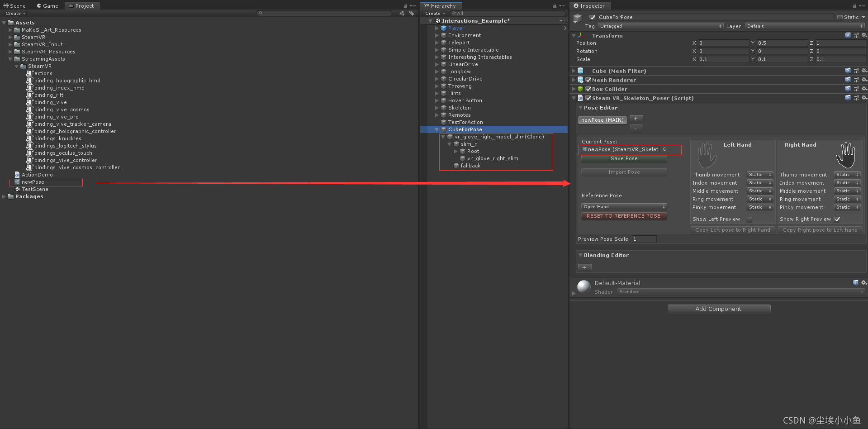Open Hierarchy panel options menu
868x429 pixels.
click(x=562, y=6)
